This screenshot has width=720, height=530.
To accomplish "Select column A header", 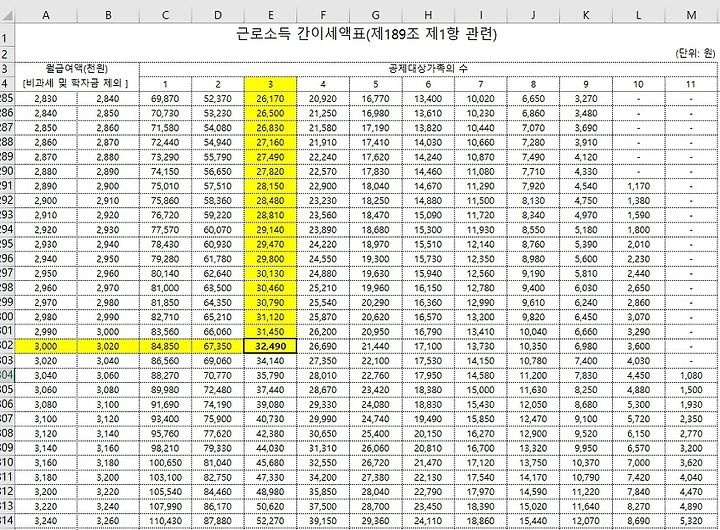I will click(46, 15).
